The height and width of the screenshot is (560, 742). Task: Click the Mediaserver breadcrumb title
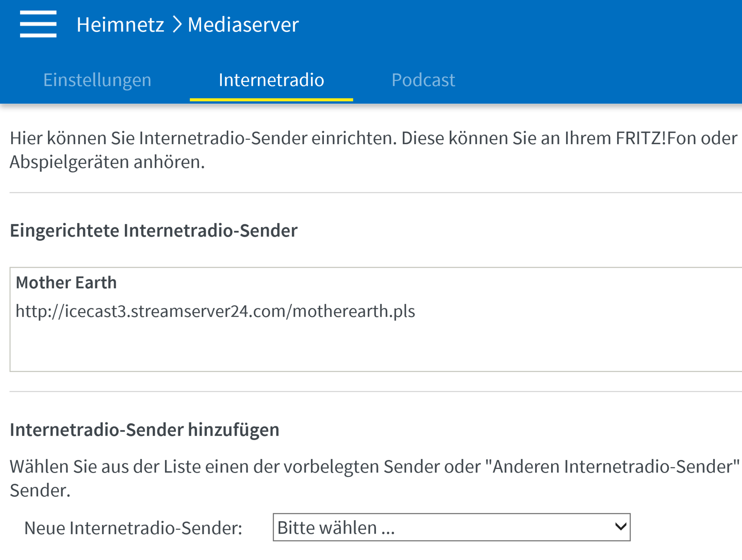tap(243, 25)
